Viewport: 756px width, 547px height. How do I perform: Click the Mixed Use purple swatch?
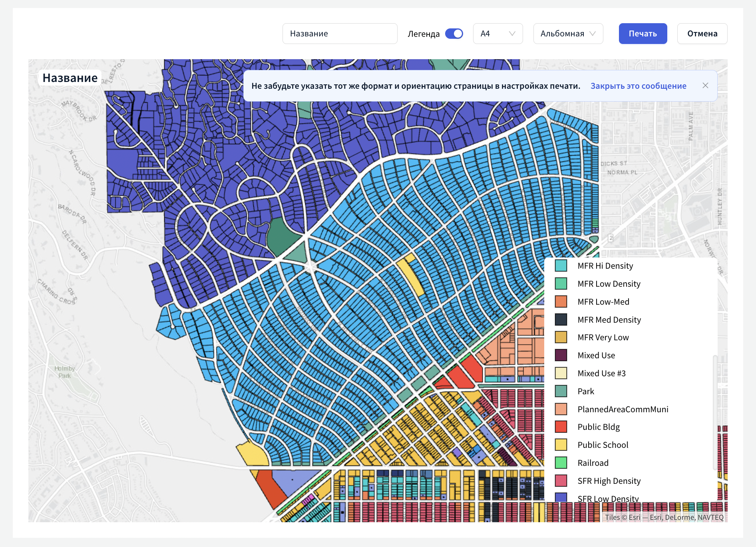pyautogui.click(x=561, y=355)
